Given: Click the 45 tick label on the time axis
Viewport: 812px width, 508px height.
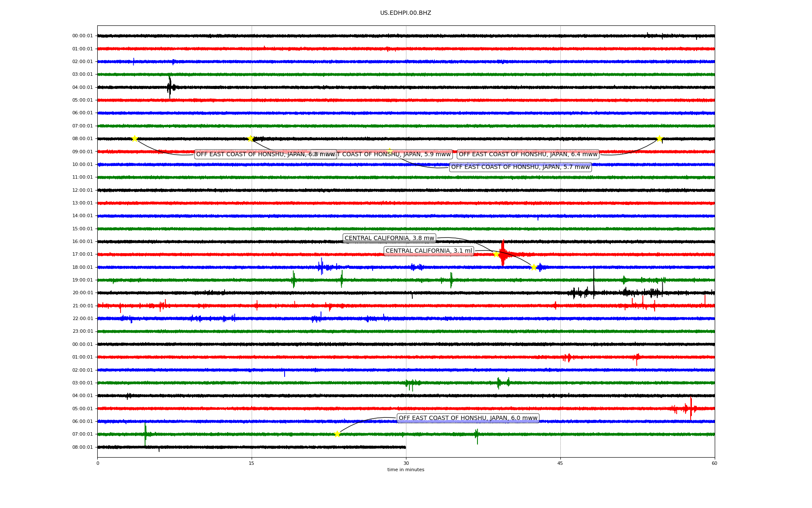Looking at the screenshot, I should (560, 463).
